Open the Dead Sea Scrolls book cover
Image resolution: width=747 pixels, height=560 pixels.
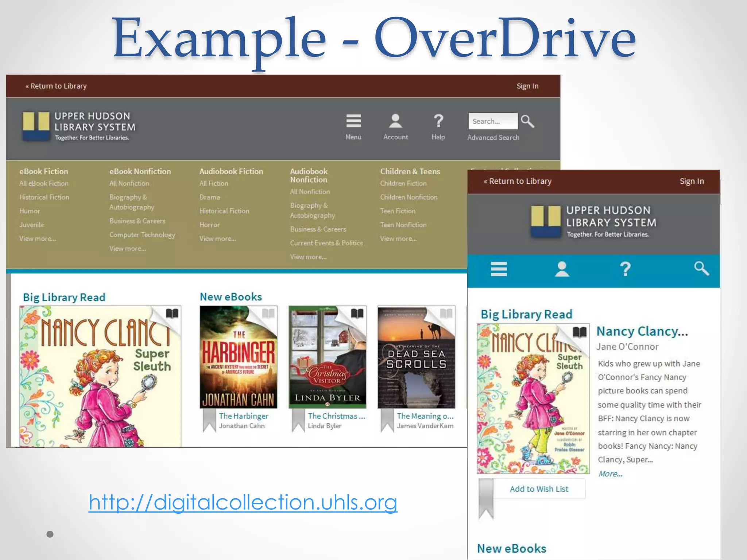417,357
